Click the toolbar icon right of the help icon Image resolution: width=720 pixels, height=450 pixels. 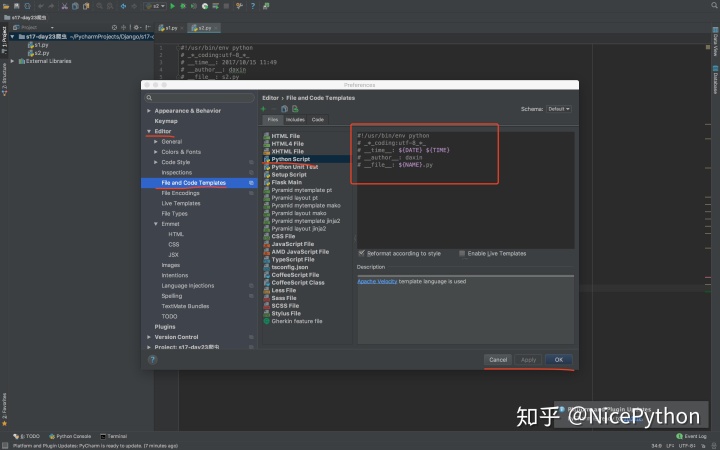click(x=266, y=6)
